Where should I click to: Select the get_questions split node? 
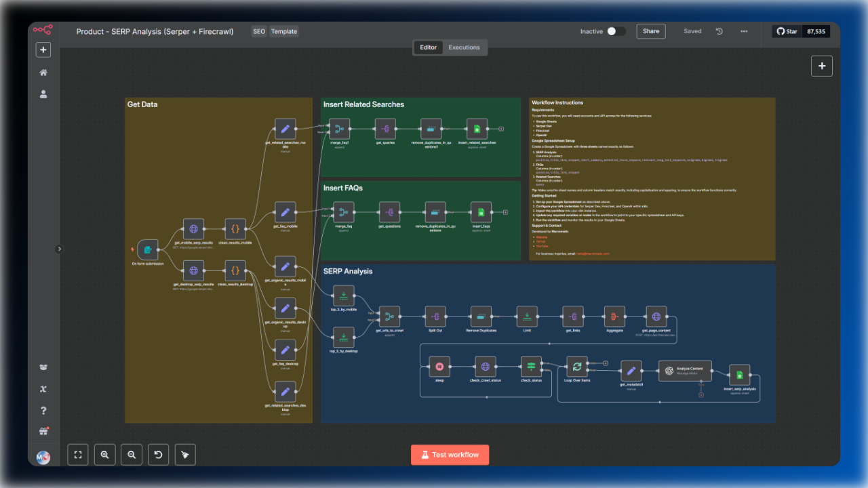tap(389, 212)
